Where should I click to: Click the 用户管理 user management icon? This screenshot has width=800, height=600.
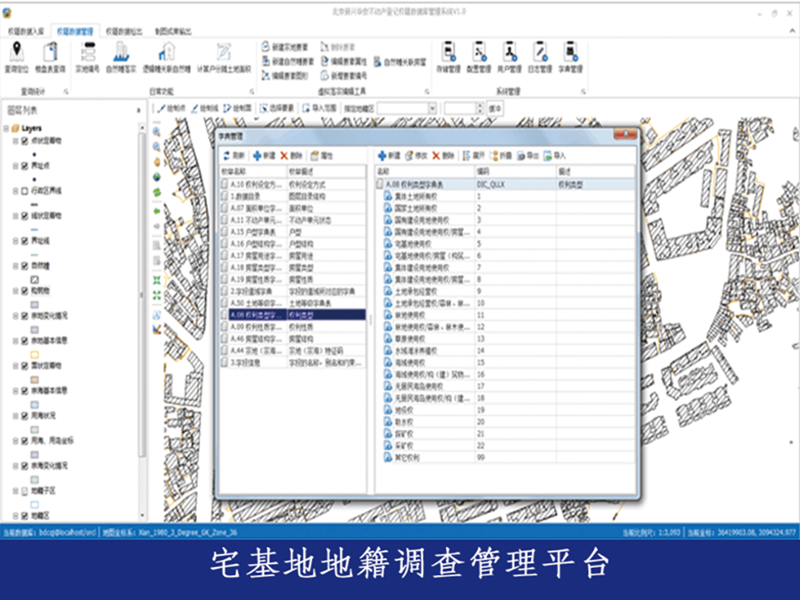tap(510, 55)
